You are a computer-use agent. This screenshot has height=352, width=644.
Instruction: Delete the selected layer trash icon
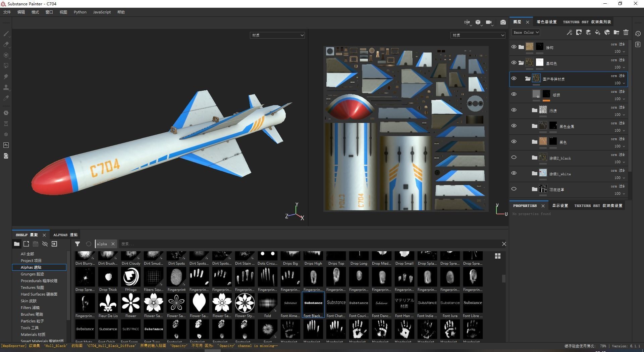pyautogui.click(x=626, y=33)
